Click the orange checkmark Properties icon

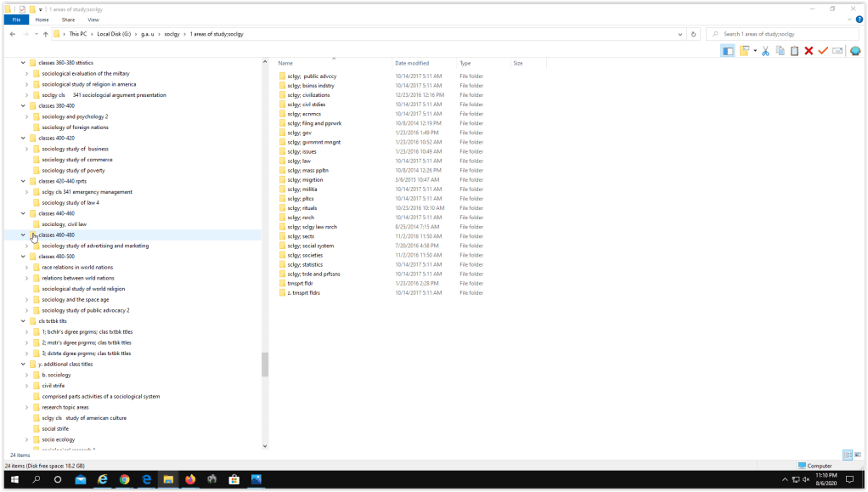(x=823, y=51)
